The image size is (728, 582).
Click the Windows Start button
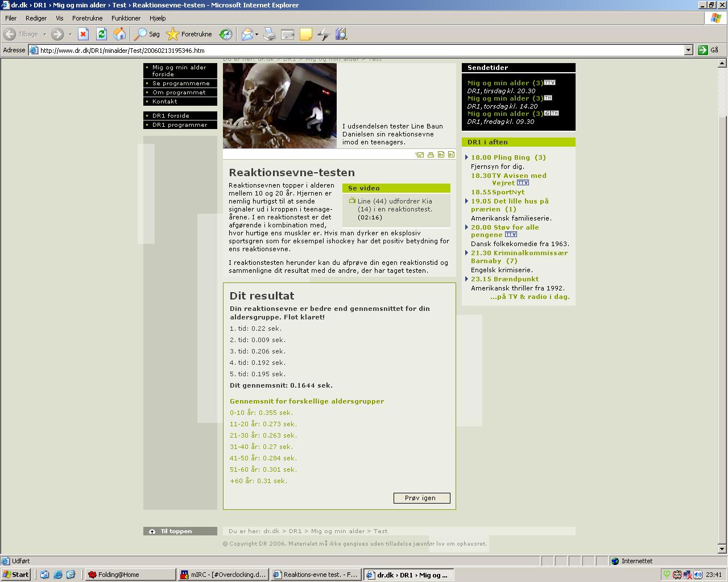(16, 575)
